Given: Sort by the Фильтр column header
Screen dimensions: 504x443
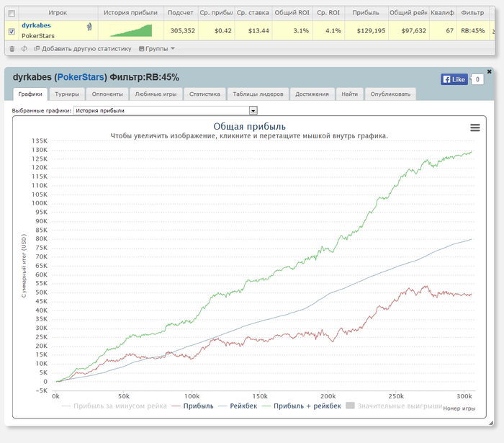Looking at the screenshot, I should [x=472, y=13].
